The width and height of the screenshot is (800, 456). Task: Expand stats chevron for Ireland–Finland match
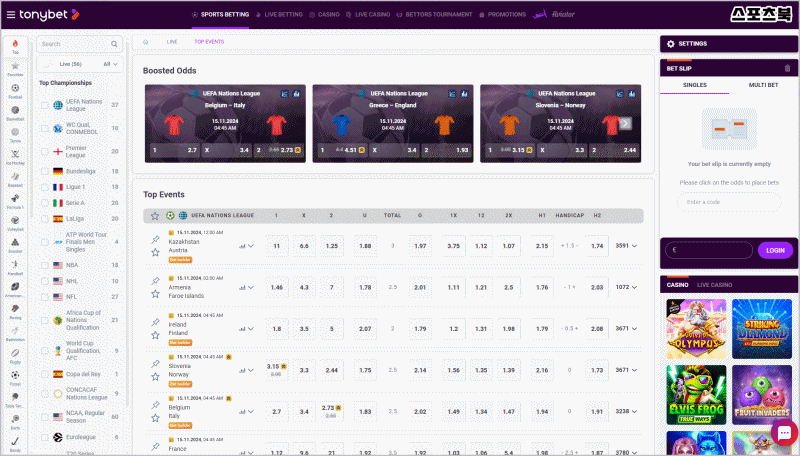click(251, 328)
